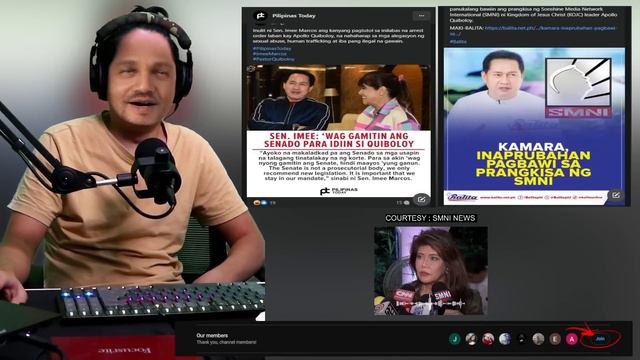
Task: Open the Pilipinas Today page avatar
Action: [260, 16]
